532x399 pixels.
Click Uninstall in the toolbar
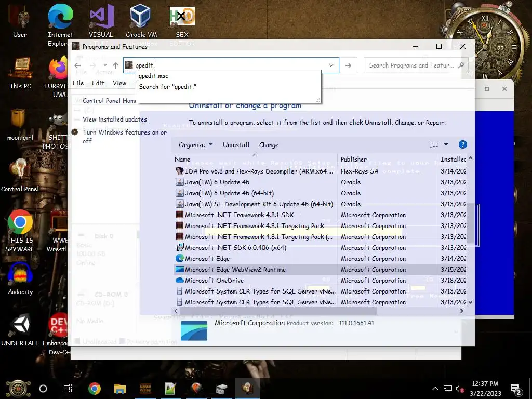click(236, 145)
